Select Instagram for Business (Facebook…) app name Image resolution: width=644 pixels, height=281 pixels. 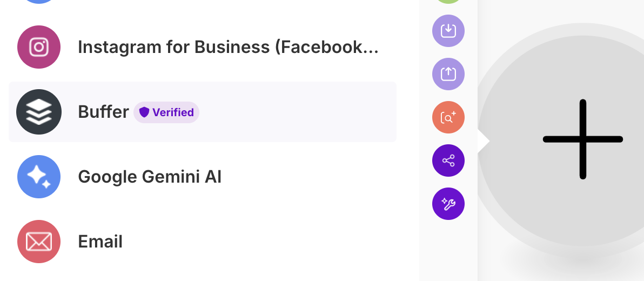tap(228, 47)
